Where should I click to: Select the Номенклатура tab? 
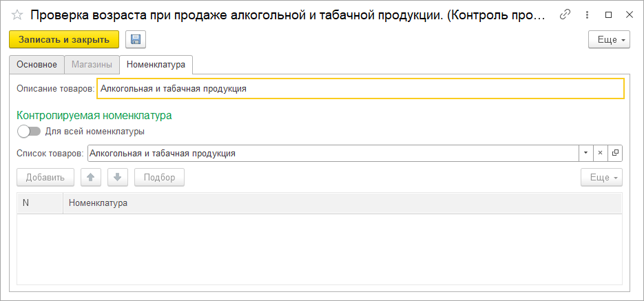[156, 65]
